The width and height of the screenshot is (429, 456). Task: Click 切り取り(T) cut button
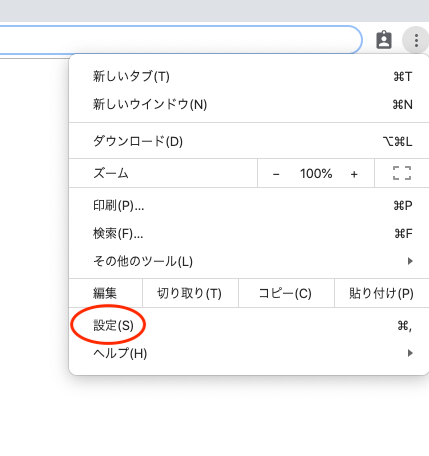tap(190, 293)
